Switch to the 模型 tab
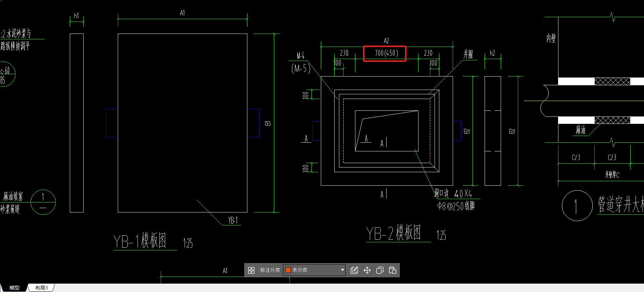Screen dimensions: 644x292 click(x=14, y=288)
